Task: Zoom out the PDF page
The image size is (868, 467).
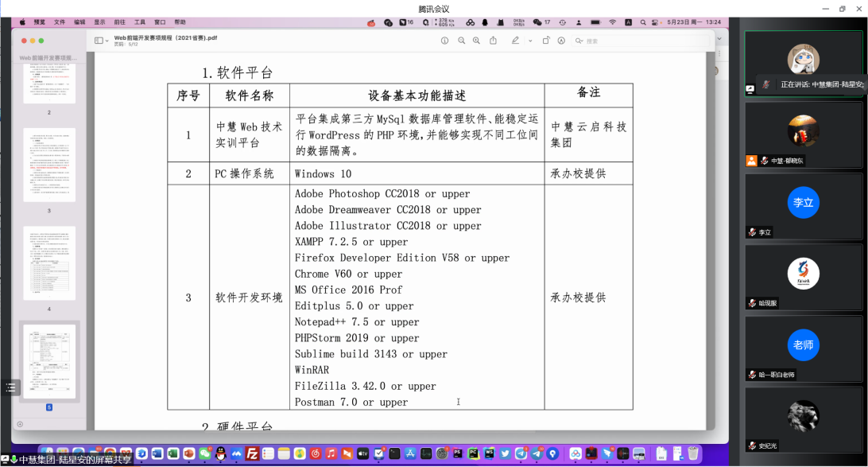Action: pos(461,41)
